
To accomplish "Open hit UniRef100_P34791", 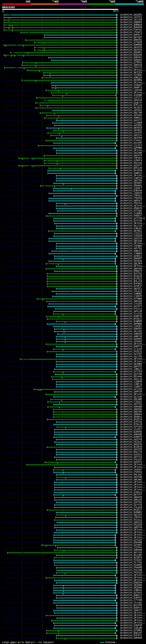I will point(131,30).
